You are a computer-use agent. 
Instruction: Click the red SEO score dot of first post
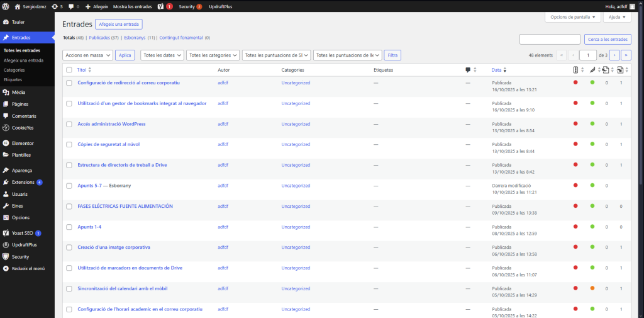coord(575,82)
